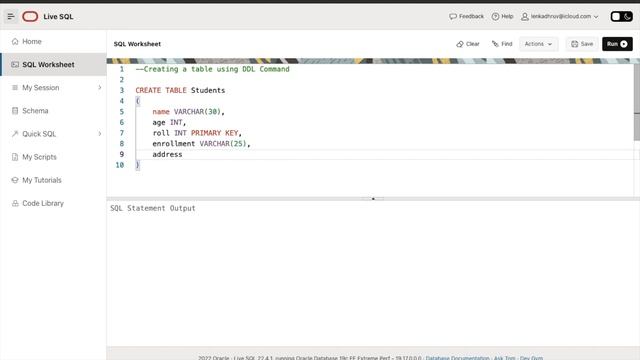Click the editor vertical scrollbar
Screen dimensions: 640x360
[637, 102]
